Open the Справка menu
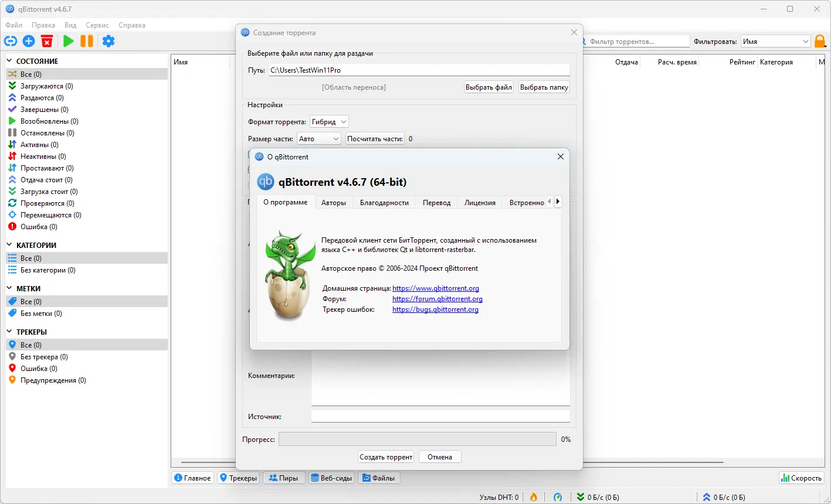The height and width of the screenshot is (504, 831). coord(132,25)
